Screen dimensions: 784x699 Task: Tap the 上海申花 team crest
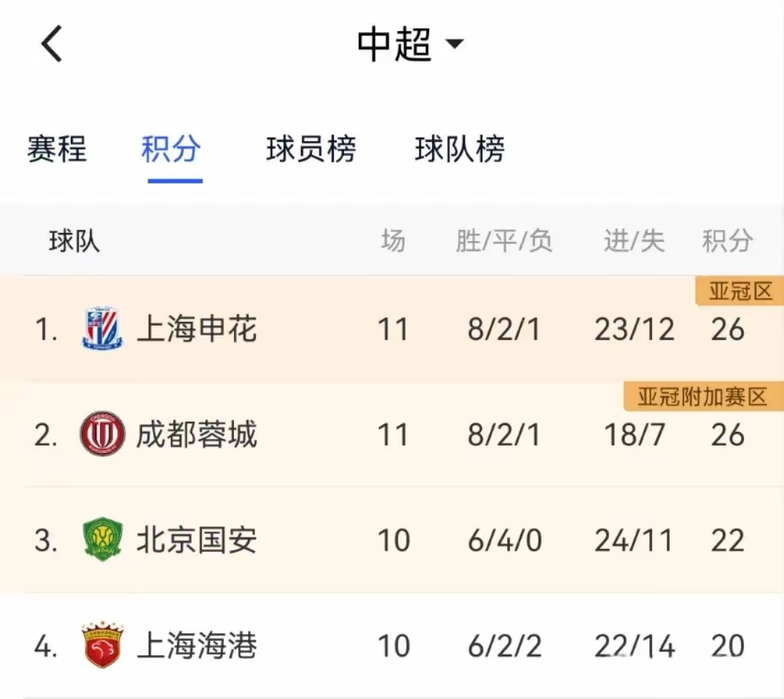[102, 330]
